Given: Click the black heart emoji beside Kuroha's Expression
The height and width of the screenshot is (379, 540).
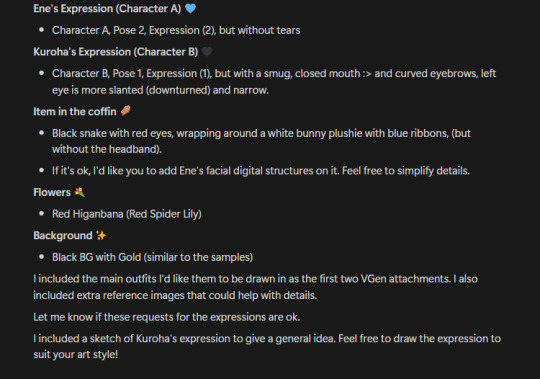Looking at the screenshot, I should pos(207,51).
